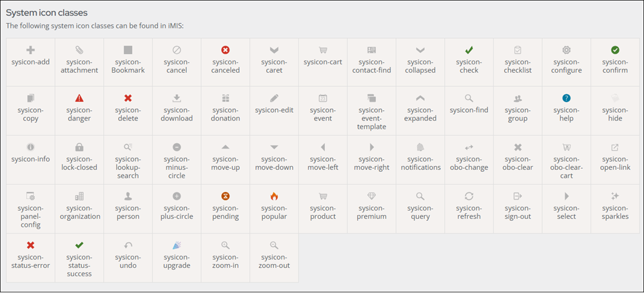Click the sysicon-add plus icon
Image resolution: width=644 pixels, height=293 pixels.
[x=30, y=50]
